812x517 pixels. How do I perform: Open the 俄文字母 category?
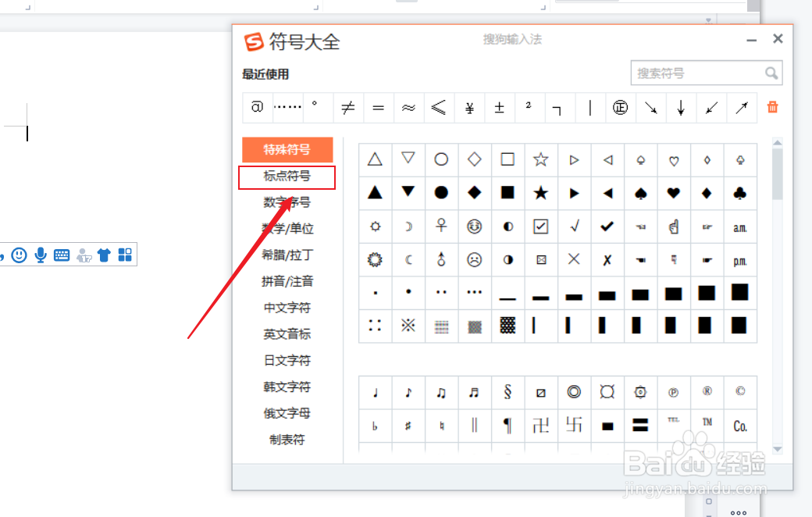[287, 413]
